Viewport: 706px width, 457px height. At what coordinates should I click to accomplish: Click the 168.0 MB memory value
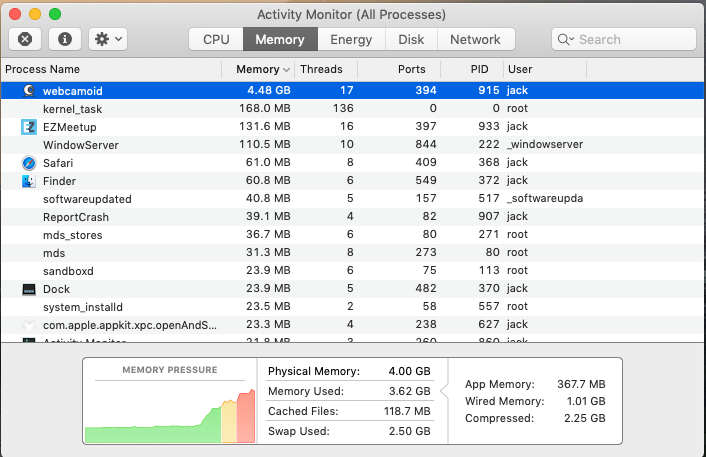tap(265, 109)
